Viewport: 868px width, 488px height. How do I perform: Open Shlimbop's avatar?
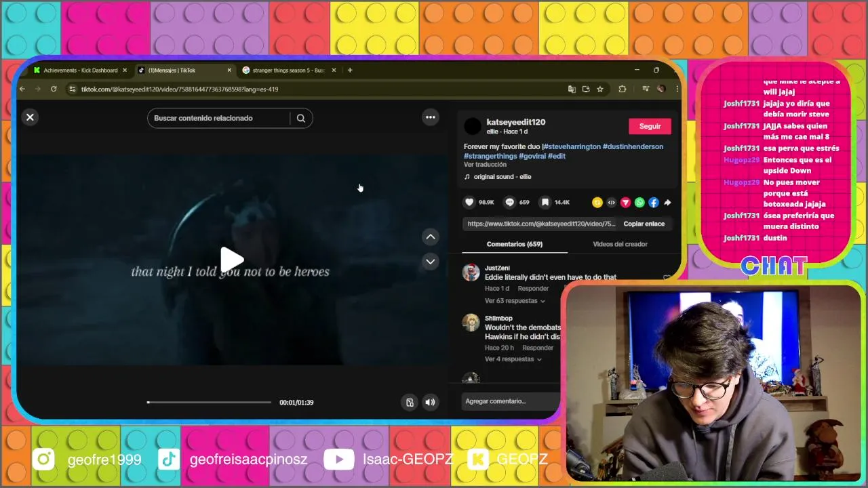(471, 323)
